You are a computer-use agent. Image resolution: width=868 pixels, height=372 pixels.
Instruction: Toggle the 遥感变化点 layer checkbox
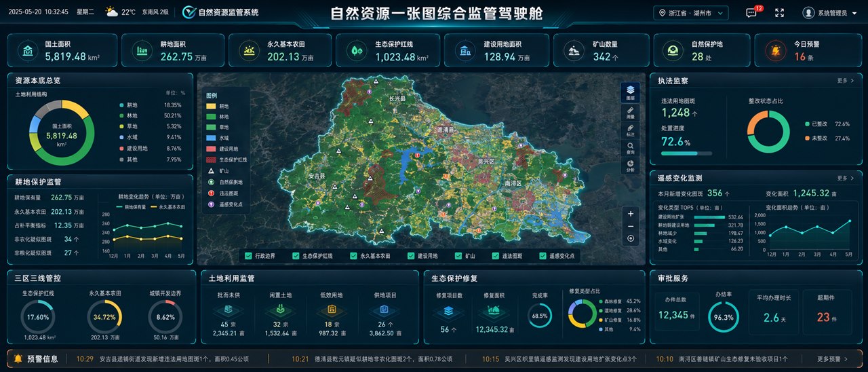pos(542,256)
